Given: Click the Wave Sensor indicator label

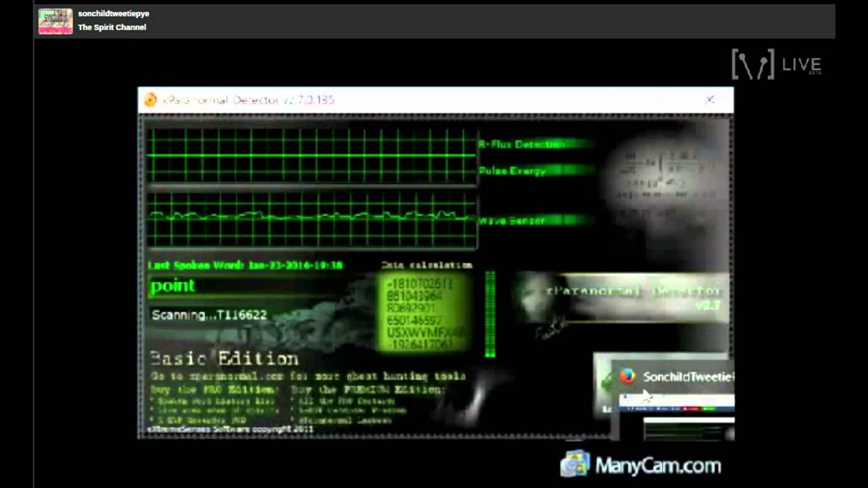Looking at the screenshot, I should 512,221.
